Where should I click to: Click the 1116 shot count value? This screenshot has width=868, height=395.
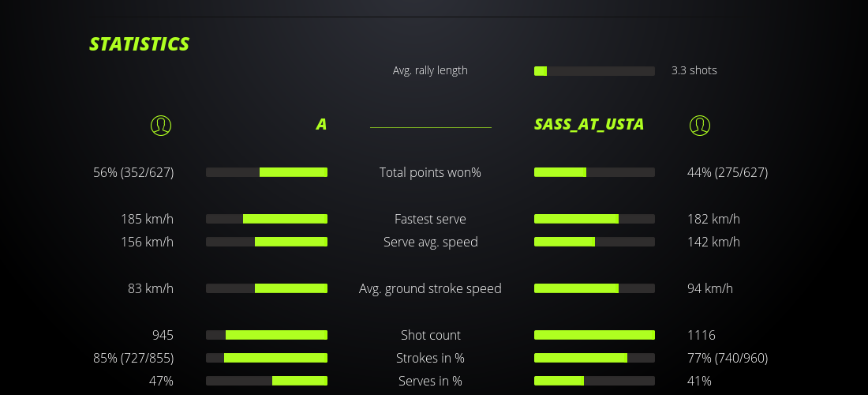pos(702,335)
